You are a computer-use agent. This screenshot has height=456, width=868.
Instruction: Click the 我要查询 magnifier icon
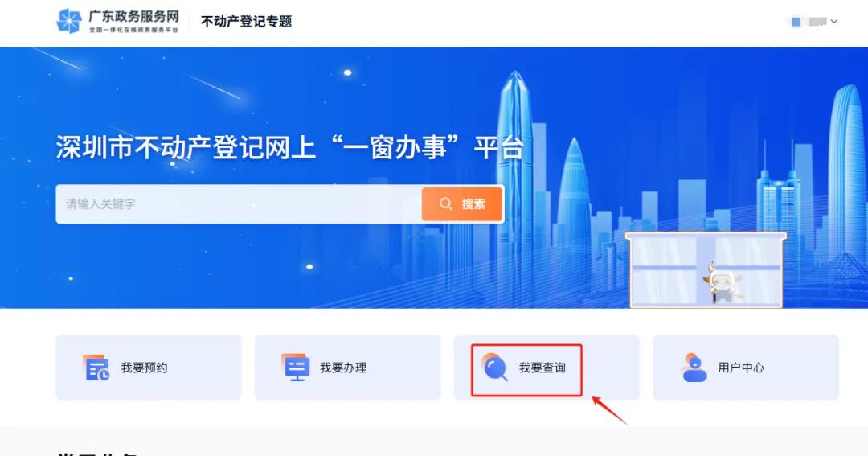494,367
